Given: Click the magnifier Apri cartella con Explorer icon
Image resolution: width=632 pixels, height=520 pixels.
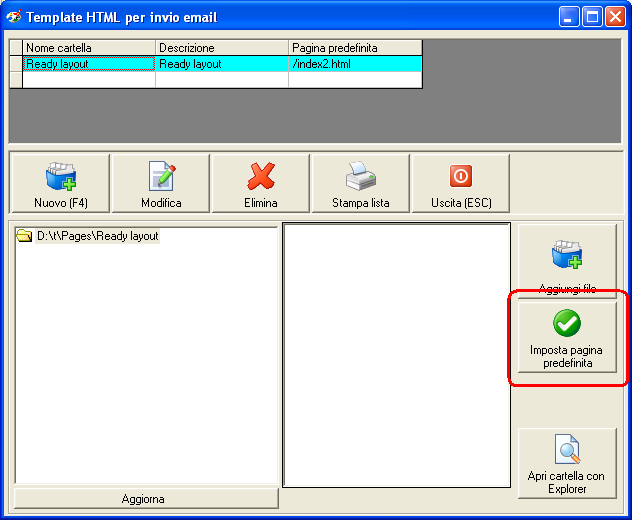Looking at the screenshot, I should (x=567, y=449).
